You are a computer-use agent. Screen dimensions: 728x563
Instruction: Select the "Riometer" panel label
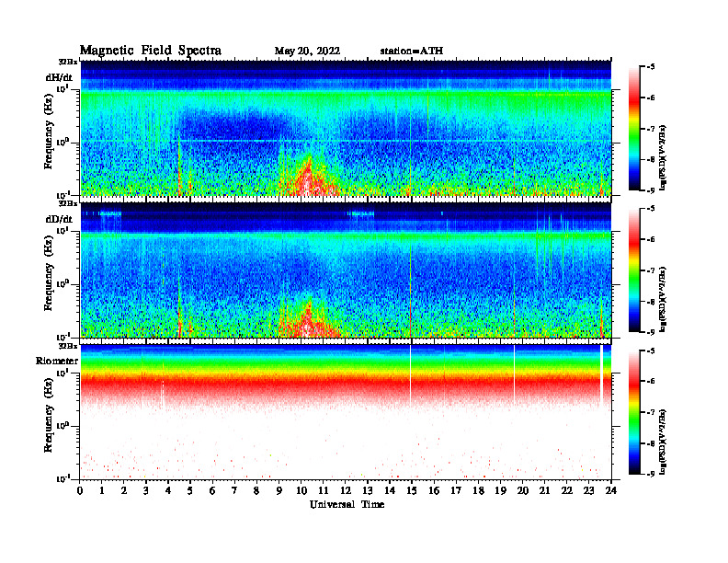point(57,361)
